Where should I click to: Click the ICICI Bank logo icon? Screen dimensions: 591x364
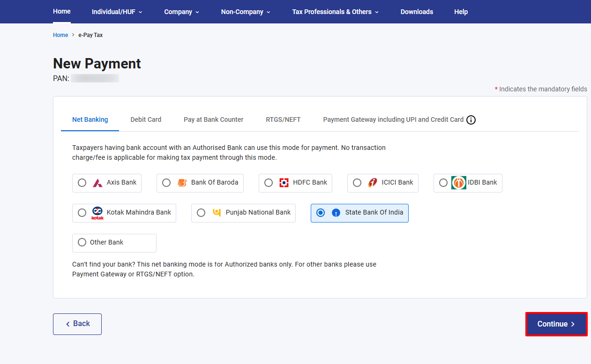373,183
